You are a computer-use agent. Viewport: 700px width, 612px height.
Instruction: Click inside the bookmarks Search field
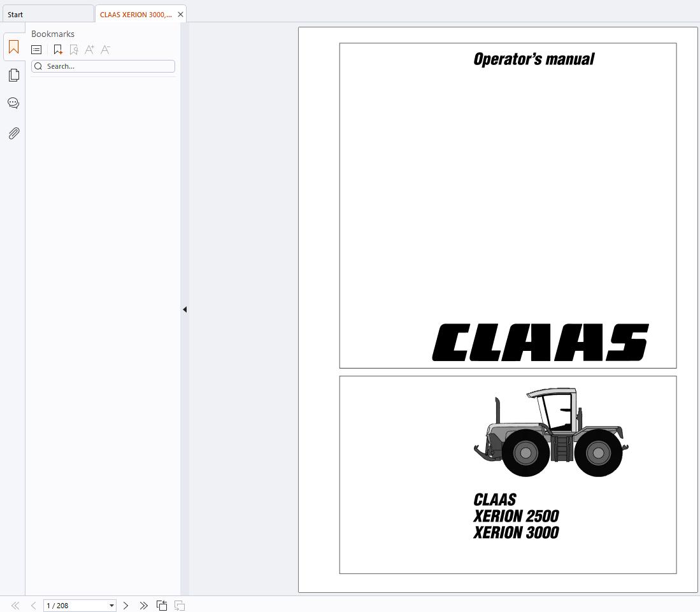[103, 66]
